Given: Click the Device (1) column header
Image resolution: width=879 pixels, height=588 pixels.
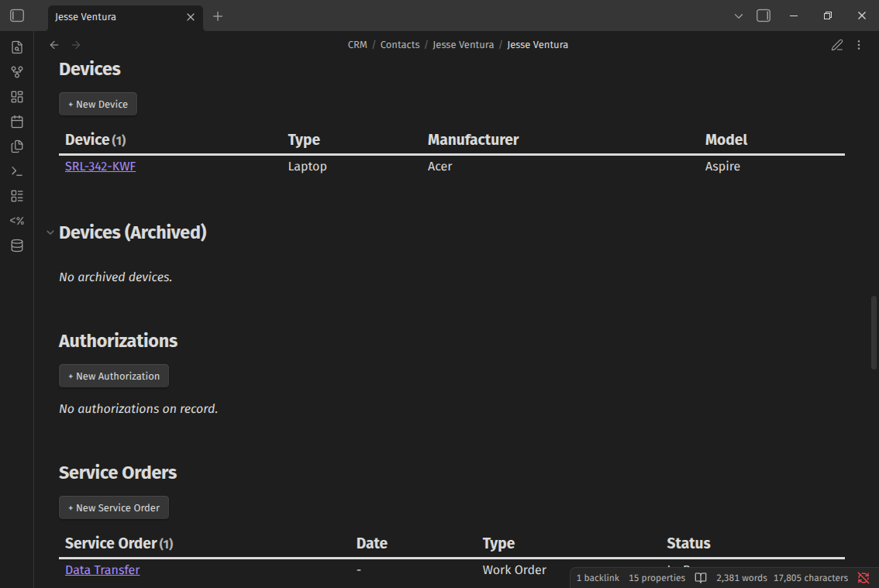Looking at the screenshot, I should click(x=95, y=139).
